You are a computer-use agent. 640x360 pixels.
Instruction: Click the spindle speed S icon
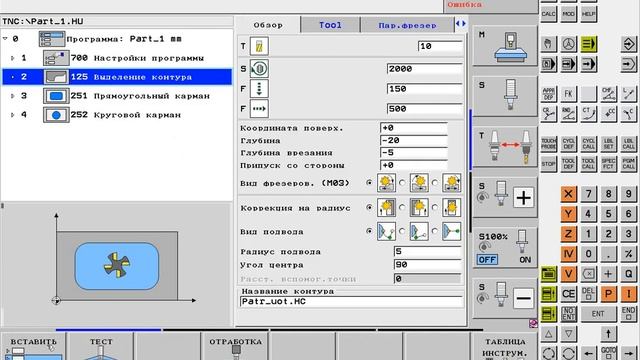point(259,69)
